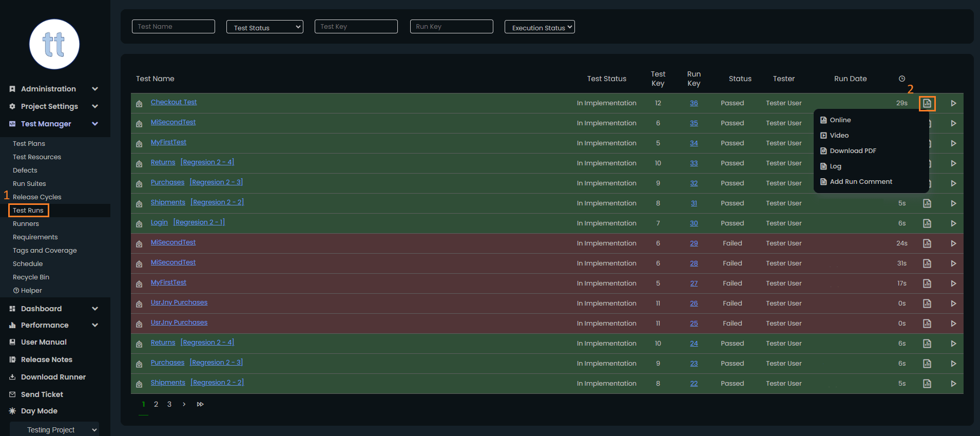
Task: Open the Execution Status dropdown
Action: (x=539, y=27)
